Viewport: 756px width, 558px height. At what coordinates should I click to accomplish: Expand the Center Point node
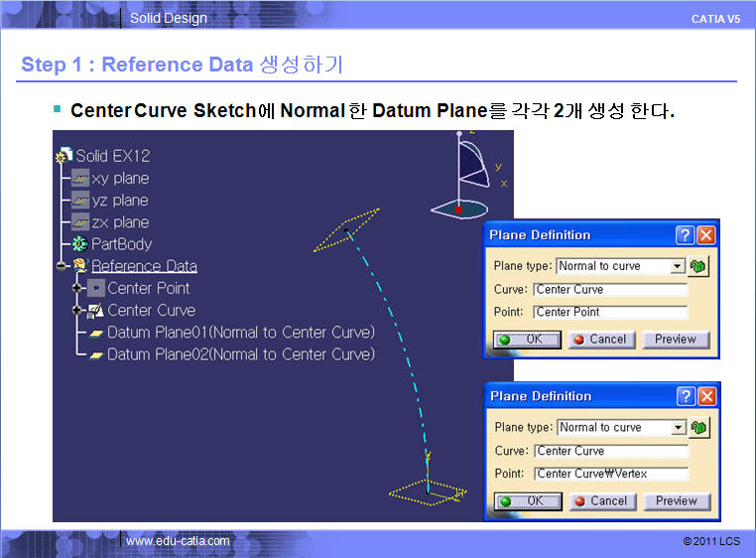(x=77, y=289)
